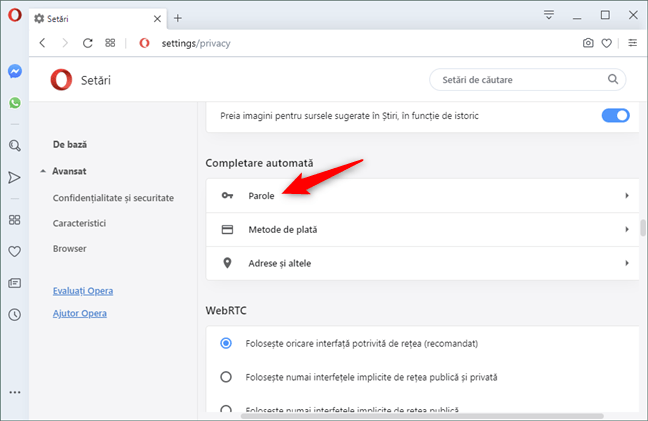Open the Adrese și altele settings
The width and height of the screenshot is (648, 421).
coord(422,263)
